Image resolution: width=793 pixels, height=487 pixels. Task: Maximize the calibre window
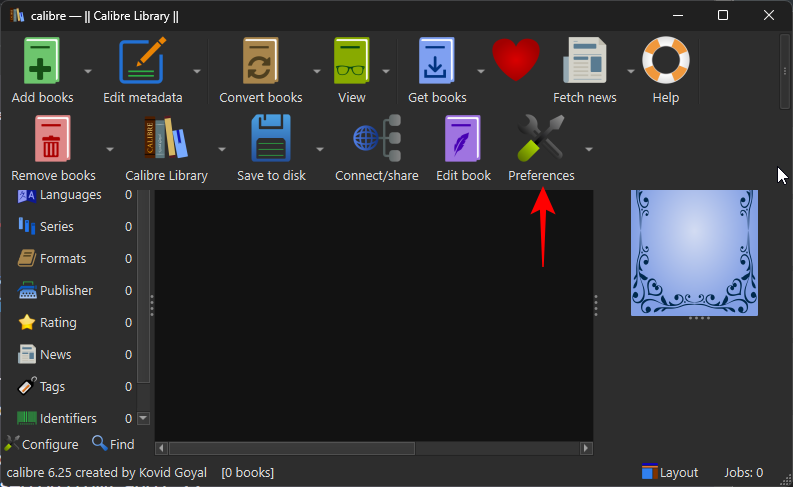click(x=723, y=15)
